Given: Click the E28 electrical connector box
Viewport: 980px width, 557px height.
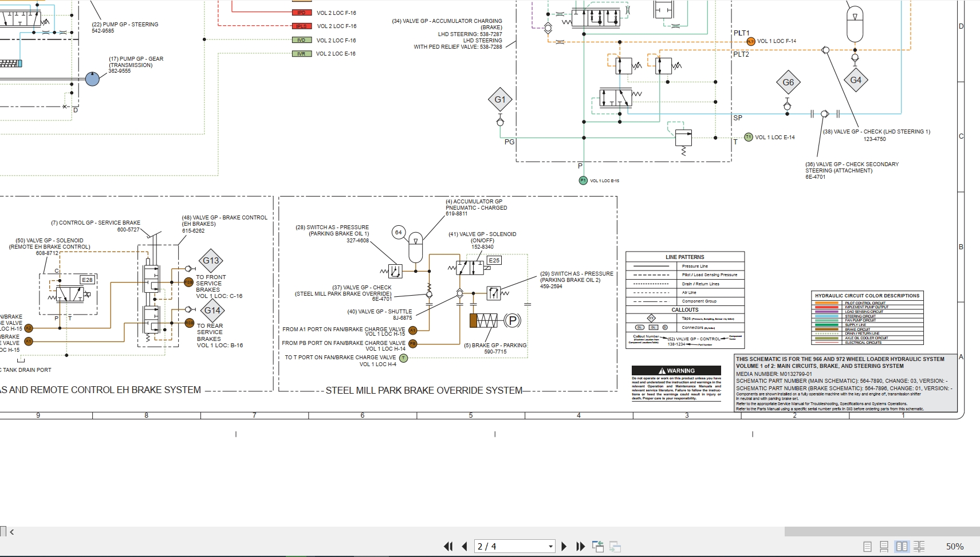Looking at the screenshot, I should tap(87, 280).
